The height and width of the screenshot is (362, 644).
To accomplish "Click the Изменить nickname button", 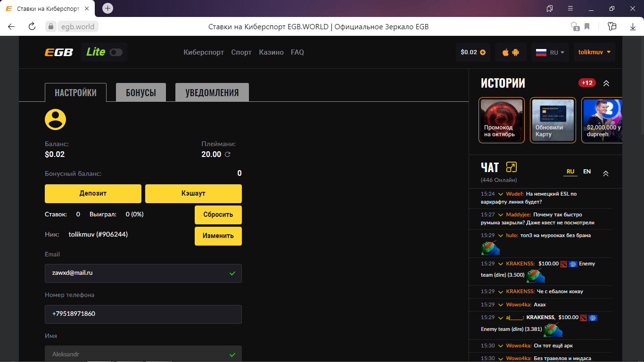I will point(218,236).
